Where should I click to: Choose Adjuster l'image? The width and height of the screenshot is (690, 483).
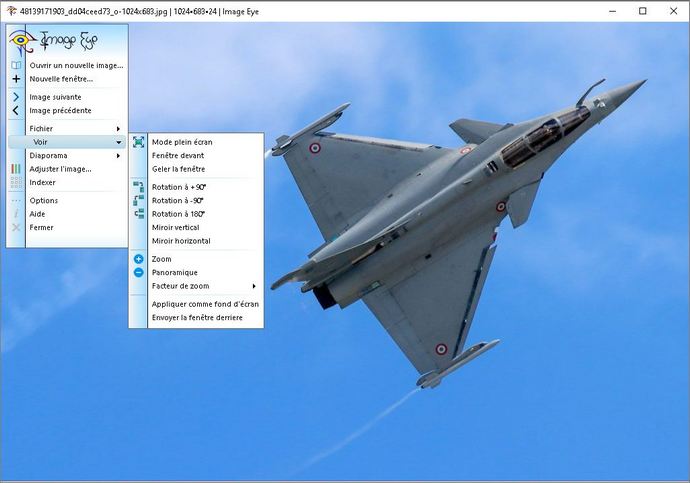tap(60, 169)
